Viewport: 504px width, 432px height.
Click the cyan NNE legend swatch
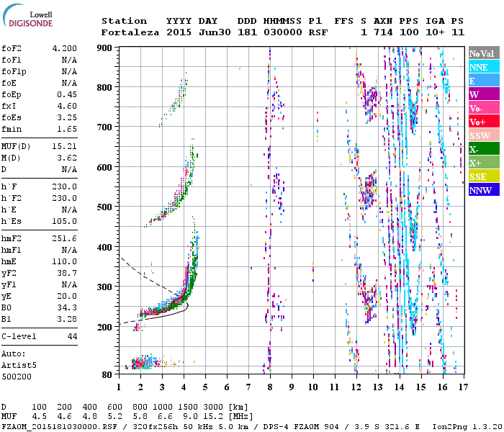[483, 67]
